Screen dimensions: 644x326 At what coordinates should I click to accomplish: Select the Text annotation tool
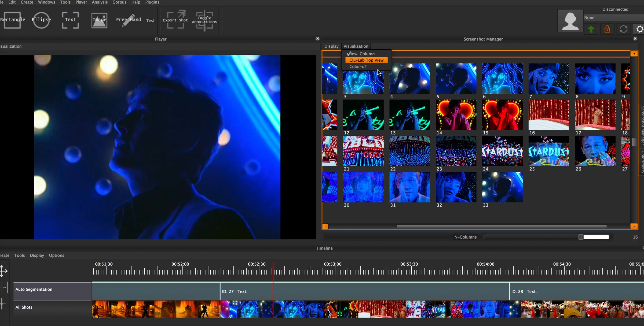70,20
